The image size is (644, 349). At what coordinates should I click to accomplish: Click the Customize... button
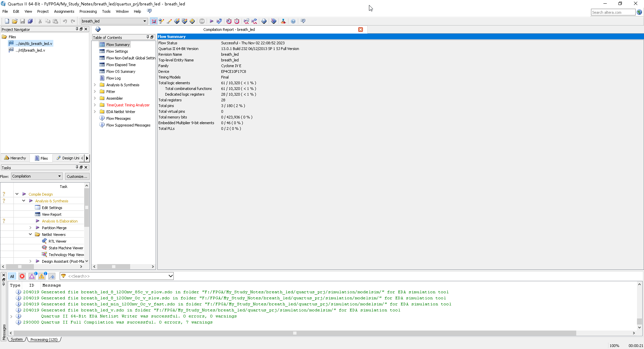point(77,176)
